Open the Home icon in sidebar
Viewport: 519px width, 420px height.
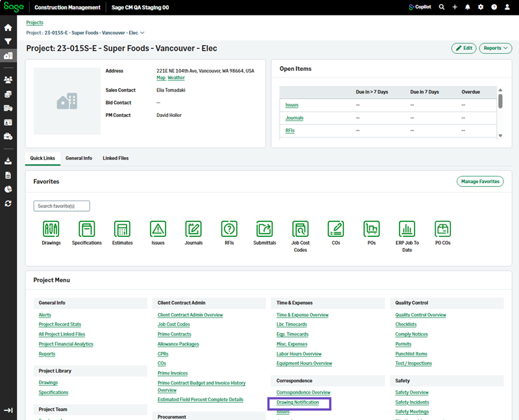point(8,27)
